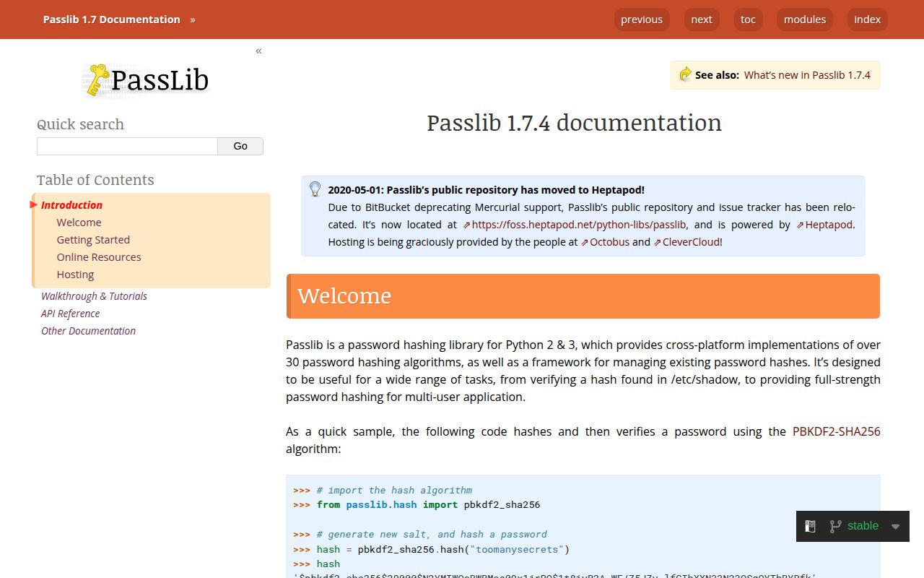The image size is (924, 578).
Task: Open the toc page
Action: tap(748, 20)
